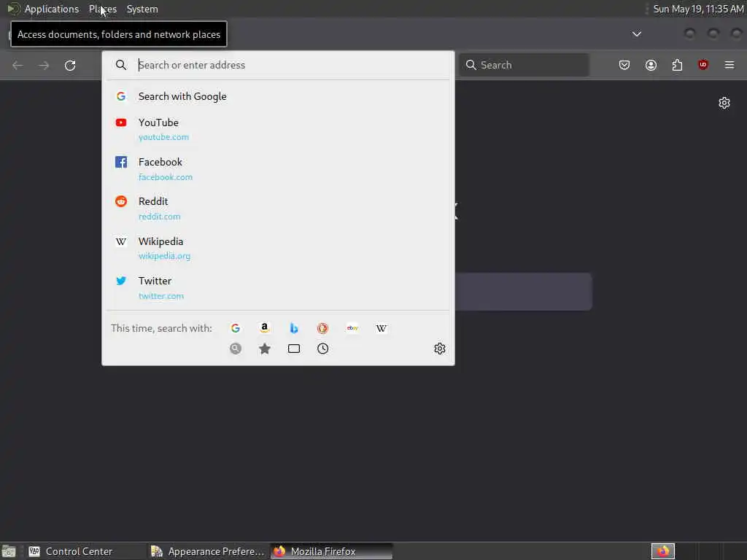Click show desktop icon on bottom panel
This screenshot has width=747, height=560.
[x=9, y=551]
